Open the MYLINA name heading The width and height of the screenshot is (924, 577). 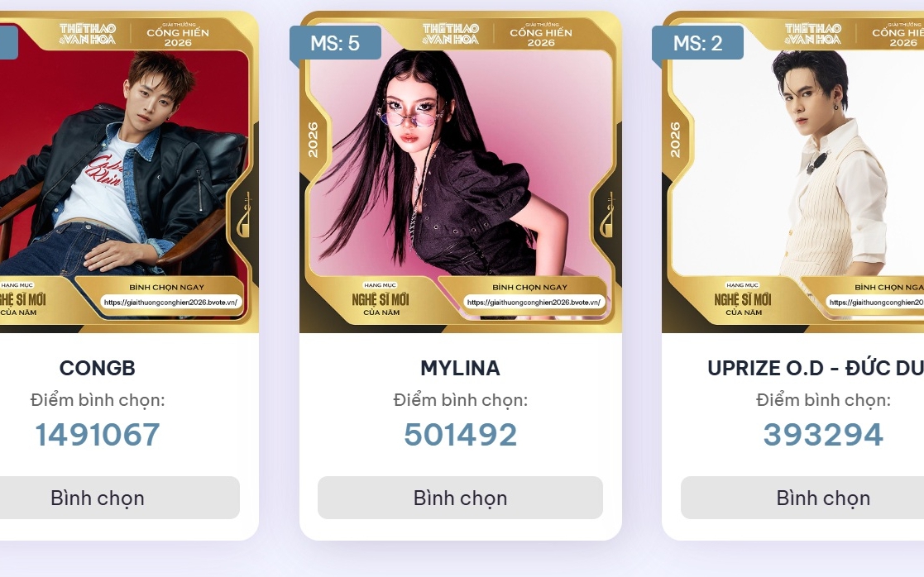pyautogui.click(x=460, y=368)
